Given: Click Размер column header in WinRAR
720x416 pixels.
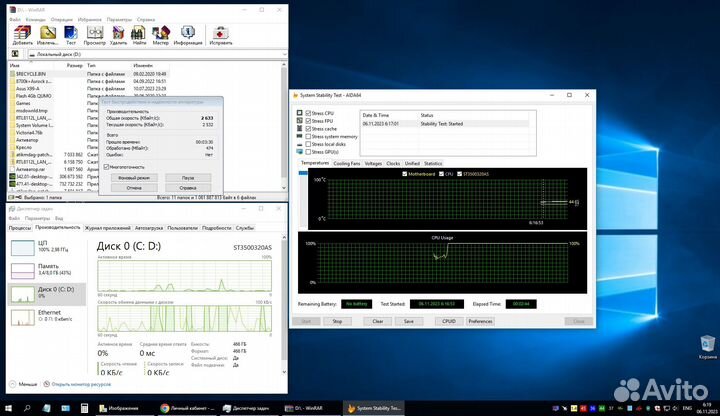Looking at the screenshot, I should pyautogui.click(x=75, y=66).
